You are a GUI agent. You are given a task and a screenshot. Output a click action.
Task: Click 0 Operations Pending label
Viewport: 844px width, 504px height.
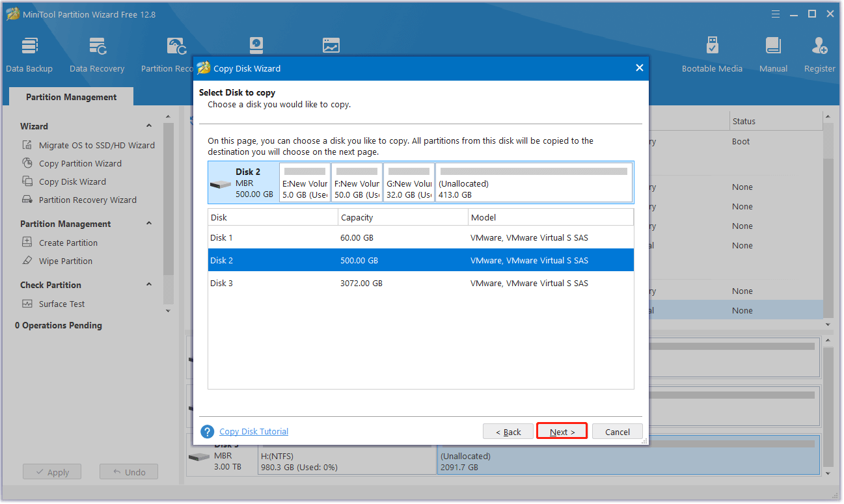[59, 325]
